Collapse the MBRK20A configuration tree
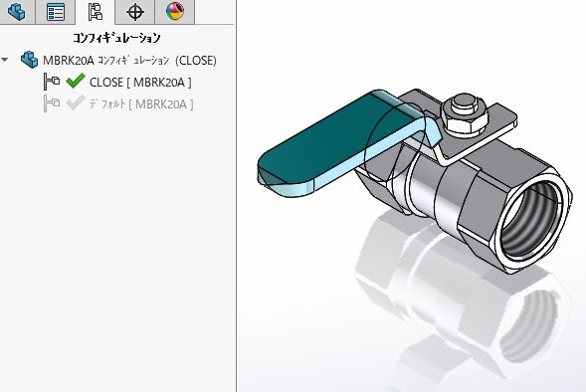Viewport: 586px width, 392px height. click(x=5, y=60)
